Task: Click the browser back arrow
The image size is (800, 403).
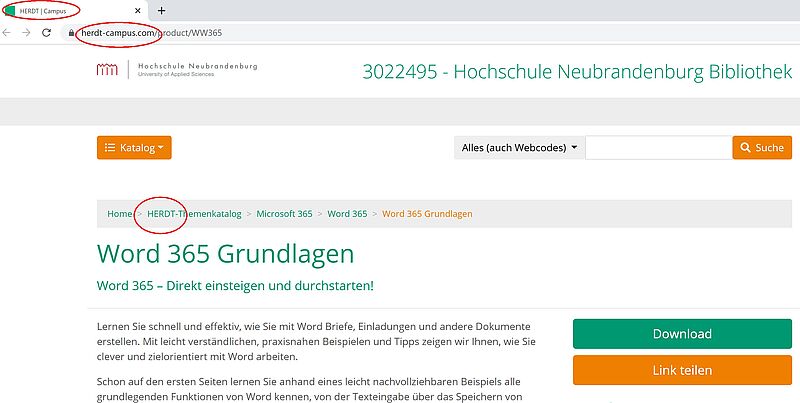Action: 6,33
